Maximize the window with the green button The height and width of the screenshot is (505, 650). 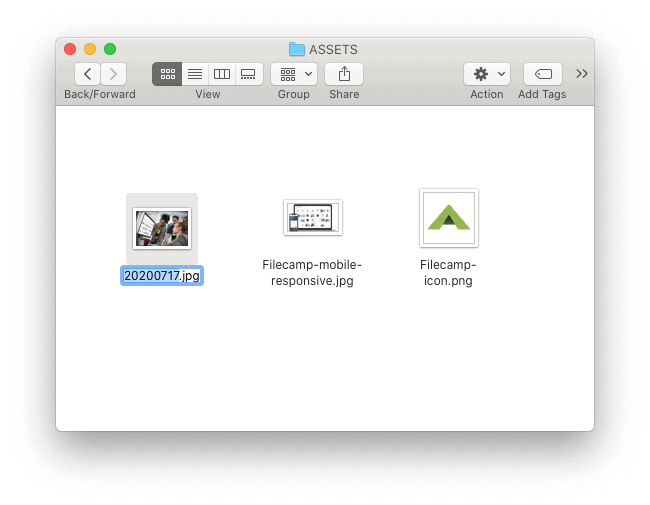[110, 49]
